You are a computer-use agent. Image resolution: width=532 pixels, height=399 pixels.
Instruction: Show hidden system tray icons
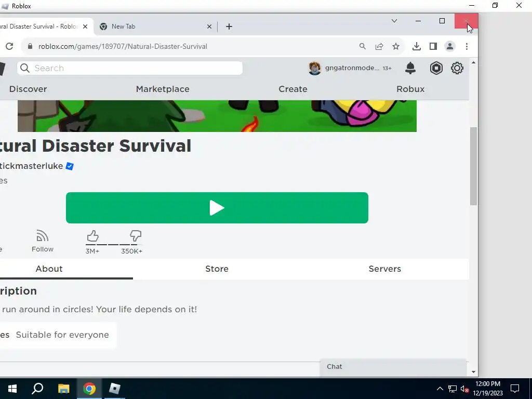[x=440, y=389]
